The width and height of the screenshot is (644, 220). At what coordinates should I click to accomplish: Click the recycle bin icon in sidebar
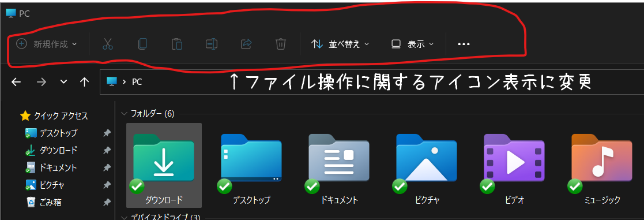coord(31,202)
